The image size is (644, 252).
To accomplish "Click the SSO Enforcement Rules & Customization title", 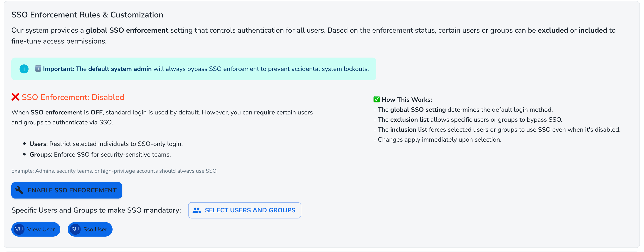I will (x=87, y=15).
